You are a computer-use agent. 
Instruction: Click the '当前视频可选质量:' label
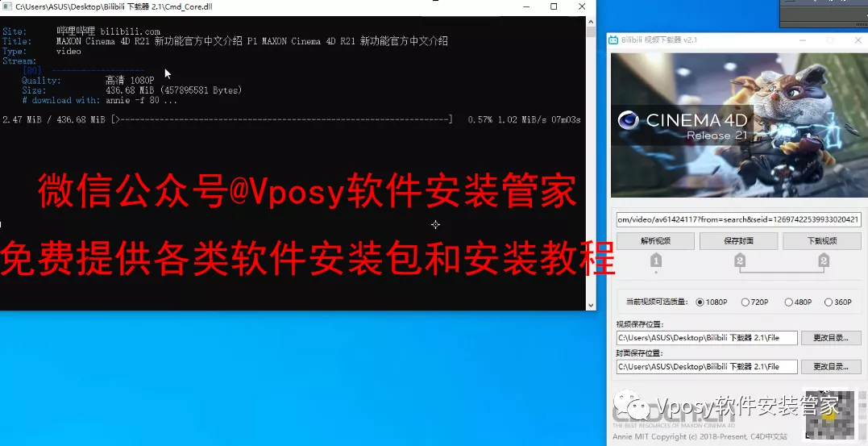[x=657, y=302]
